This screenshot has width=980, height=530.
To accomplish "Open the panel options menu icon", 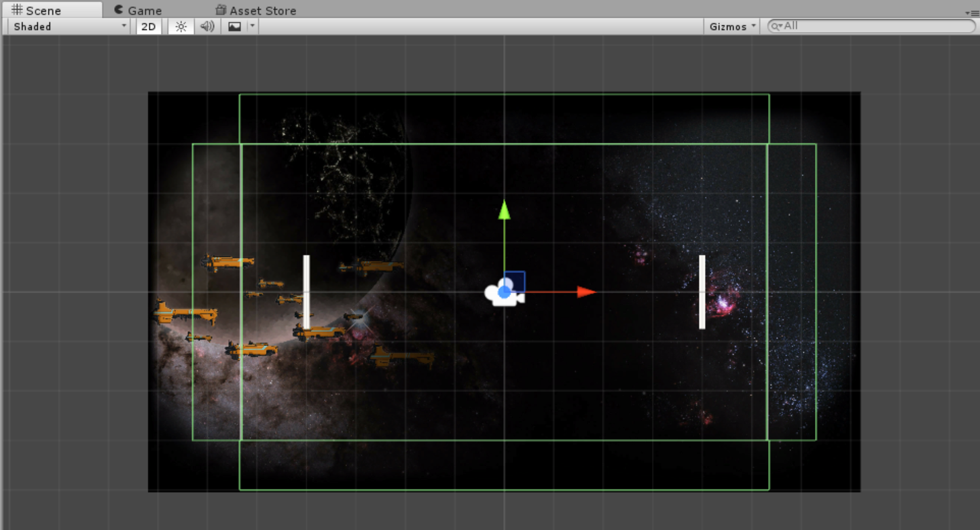I will (970, 12).
